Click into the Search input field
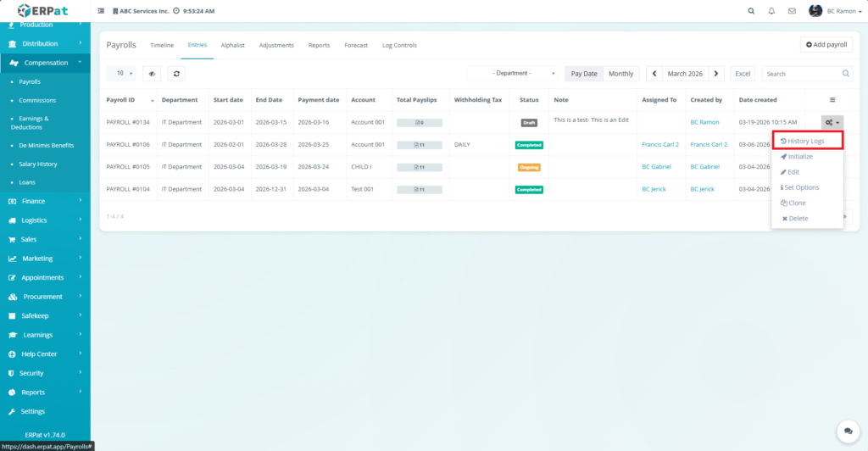The height and width of the screenshot is (451, 868). [801, 74]
